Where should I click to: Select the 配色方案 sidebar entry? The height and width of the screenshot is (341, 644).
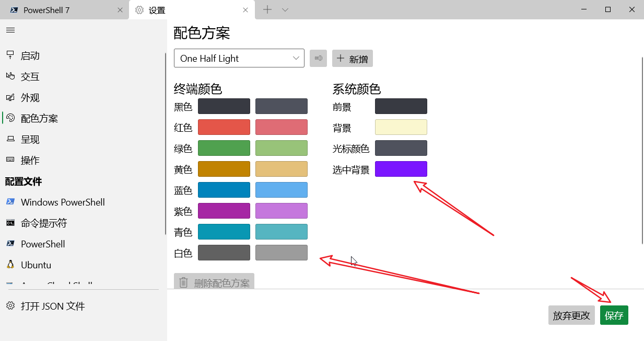coord(40,118)
